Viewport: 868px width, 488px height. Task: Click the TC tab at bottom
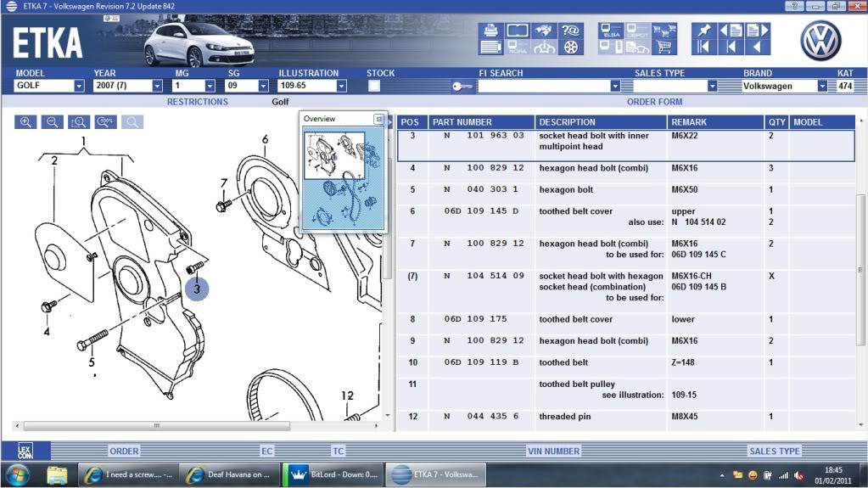point(338,451)
